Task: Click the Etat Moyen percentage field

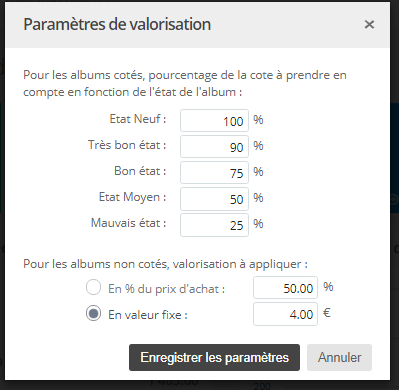Action: click(214, 199)
